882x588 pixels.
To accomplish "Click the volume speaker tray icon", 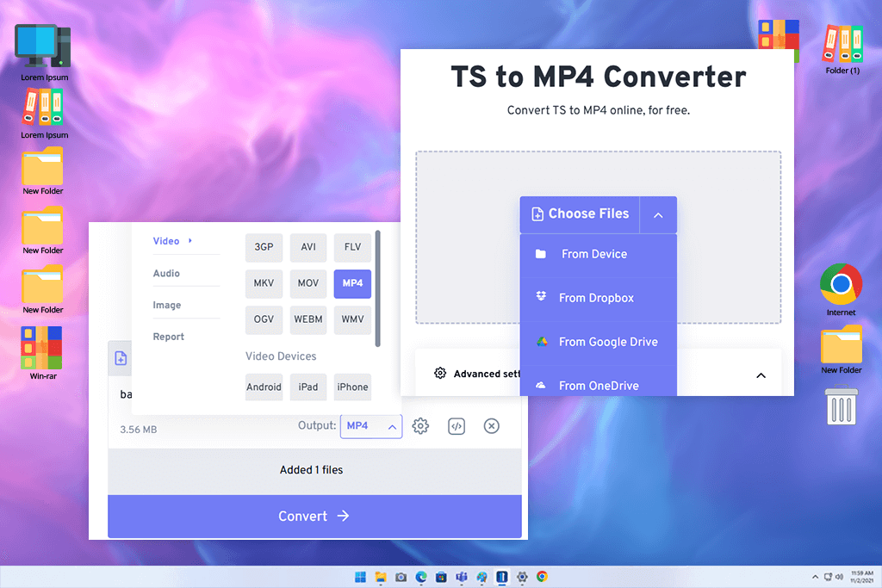I will [x=839, y=577].
